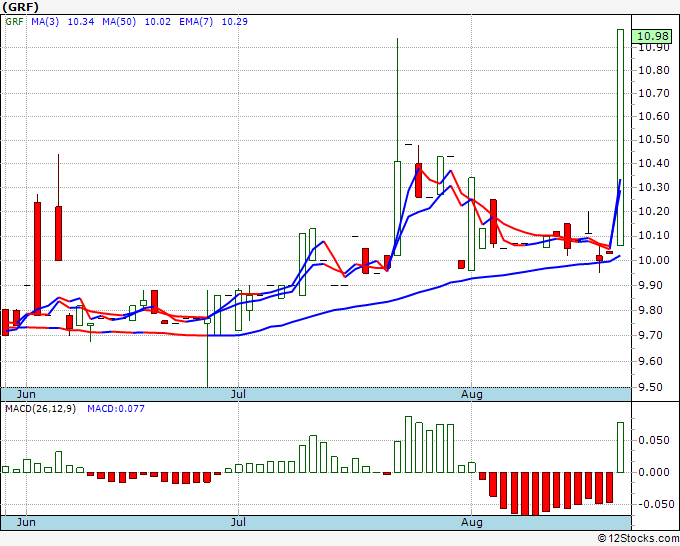The height and width of the screenshot is (546, 680).
Task: Click the 9.70 price axis label
Action: point(651,335)
